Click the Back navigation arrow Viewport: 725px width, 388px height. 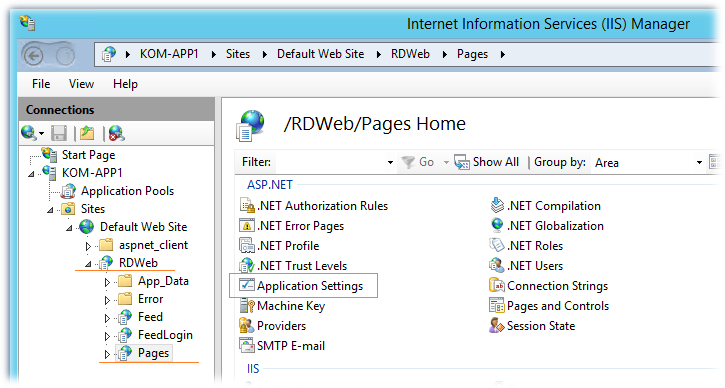pyautogui.click(x=33, y=56)
